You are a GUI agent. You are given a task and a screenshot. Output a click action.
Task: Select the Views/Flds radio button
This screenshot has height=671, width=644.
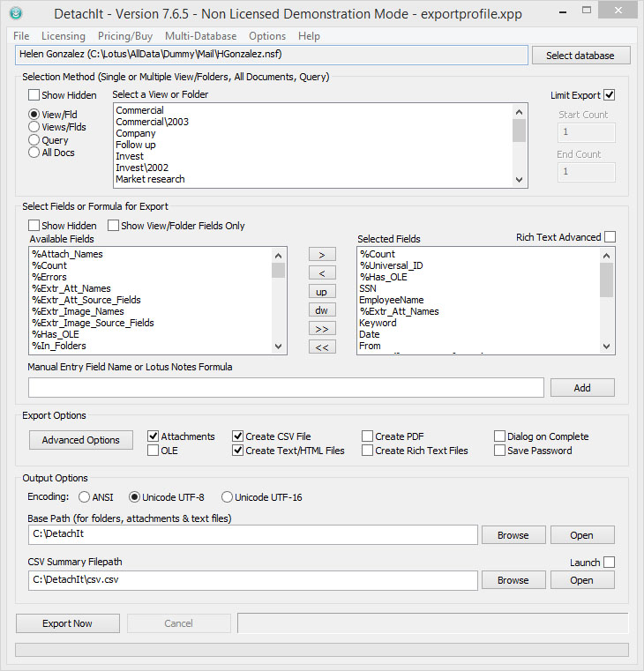pos(34,127)
